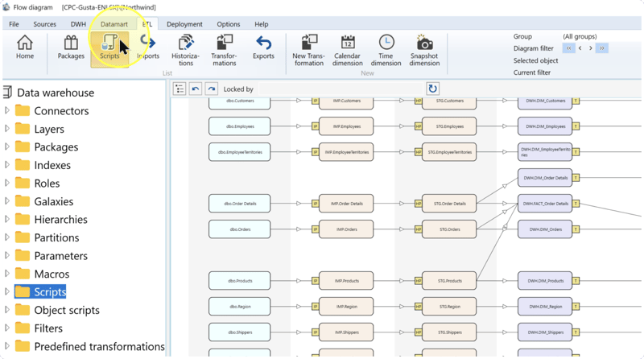Create a Snapshot dimension
This screenshot has width=644, height=359.
(424, 51)
